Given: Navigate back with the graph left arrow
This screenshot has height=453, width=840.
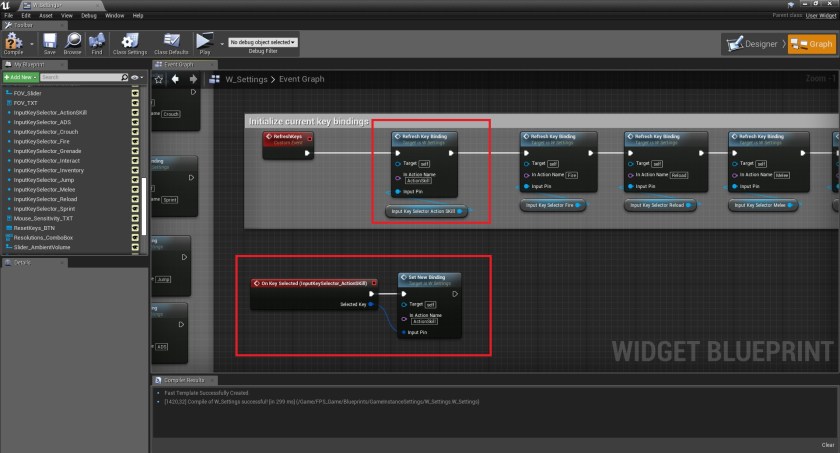Looking at the screenshot, I should click(x=176, y=79).
